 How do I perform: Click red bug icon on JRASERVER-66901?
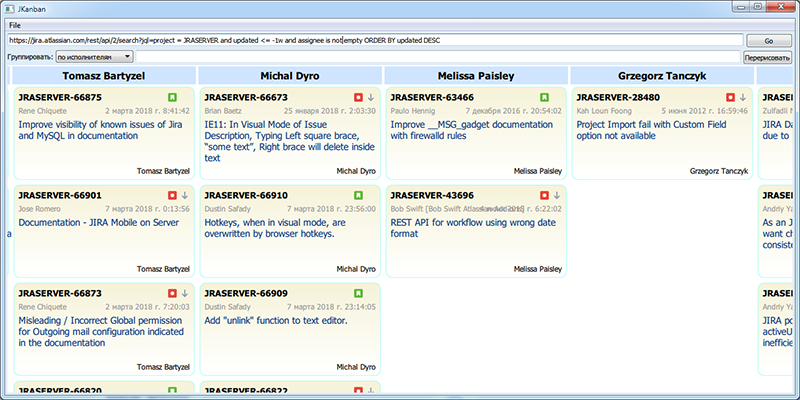click(x=172, y=195)
